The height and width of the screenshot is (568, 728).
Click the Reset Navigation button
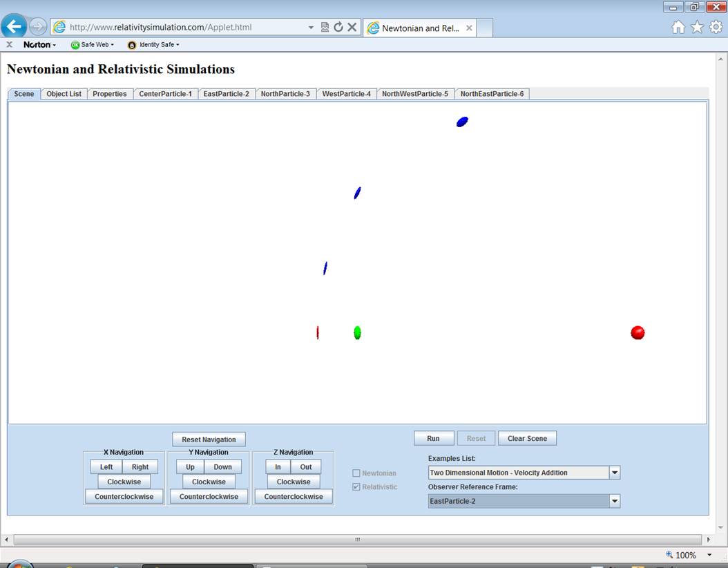pos(209,439)
